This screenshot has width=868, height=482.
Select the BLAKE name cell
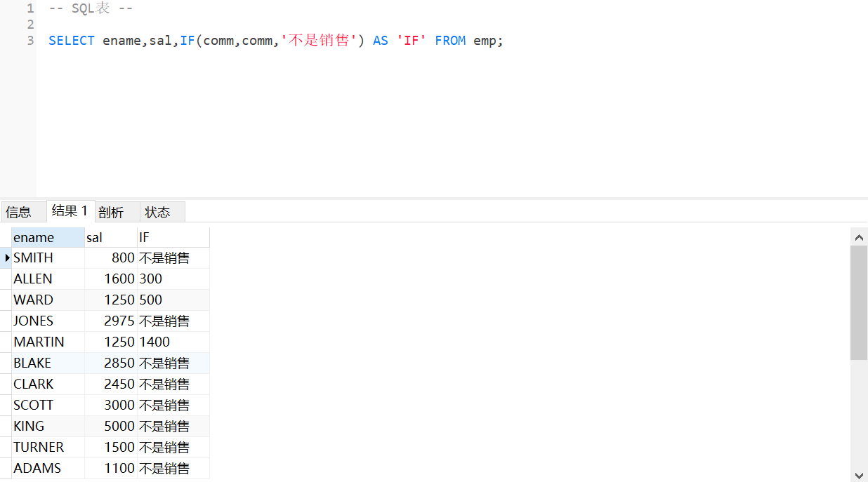(48, 363)
